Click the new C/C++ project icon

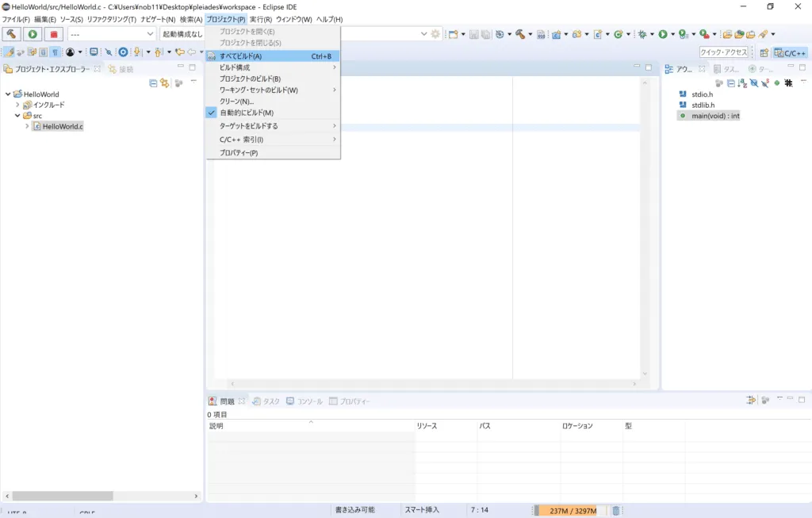pyautogui.click(x=556, y=34)
